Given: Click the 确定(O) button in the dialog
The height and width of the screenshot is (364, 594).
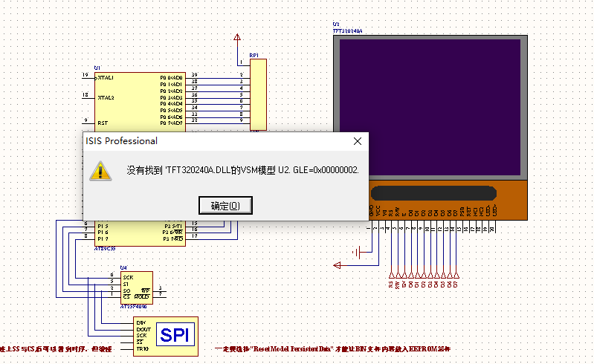Looking at the screenshot, I should coord(225,206).
